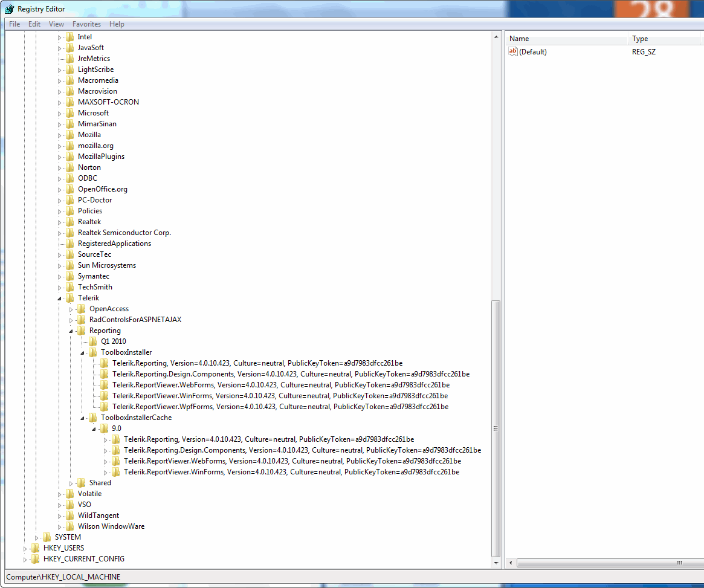Select the PC-Doctor key

click(95, 200)
